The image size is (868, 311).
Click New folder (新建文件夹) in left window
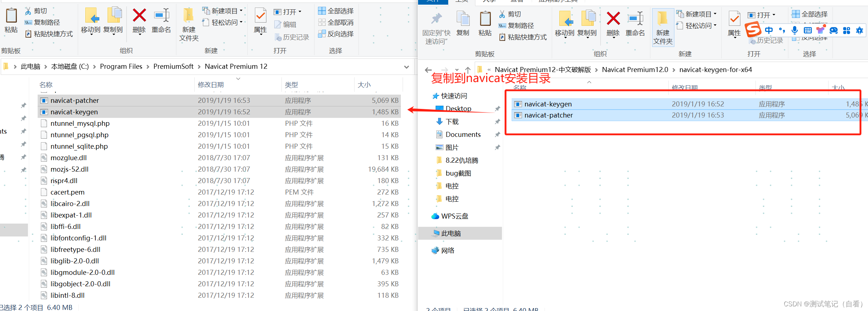pyautogui.click(x=189, y=25)
